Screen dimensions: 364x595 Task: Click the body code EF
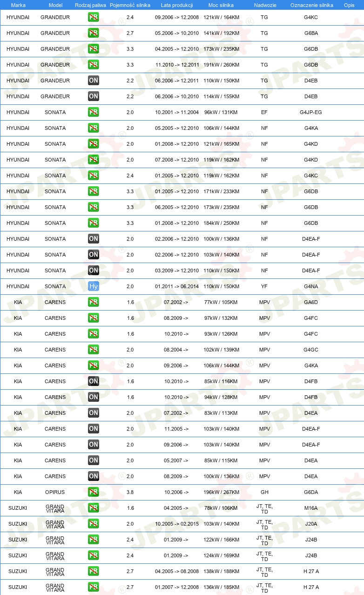(264, 112)
